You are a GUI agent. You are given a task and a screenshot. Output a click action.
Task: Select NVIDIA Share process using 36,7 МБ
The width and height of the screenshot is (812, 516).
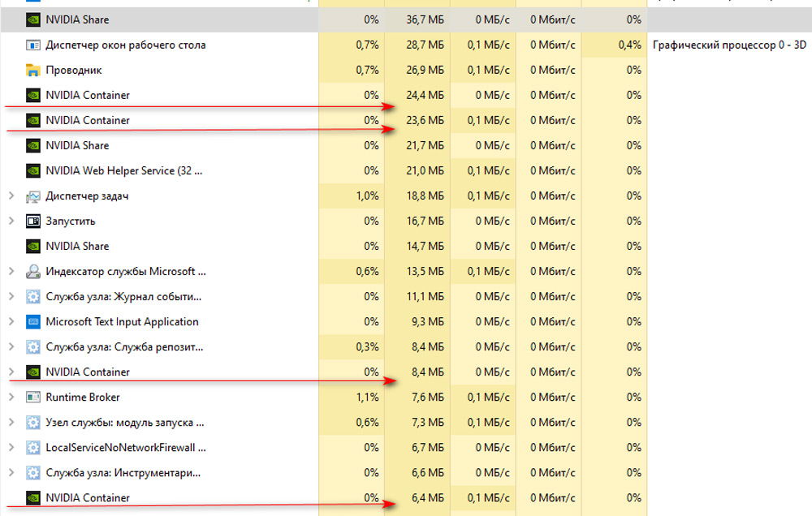(x=77, y=19)
